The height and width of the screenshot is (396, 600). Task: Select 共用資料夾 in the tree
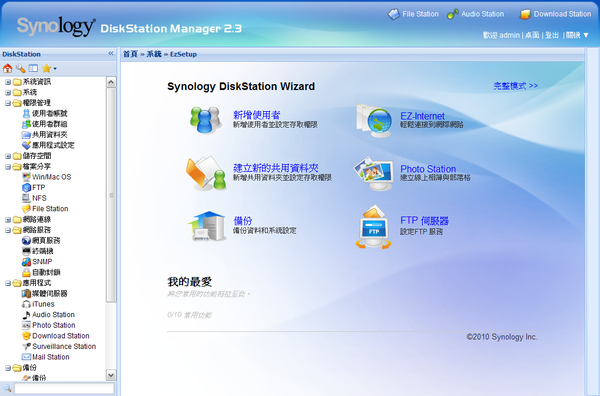click(x=45, y=135)
